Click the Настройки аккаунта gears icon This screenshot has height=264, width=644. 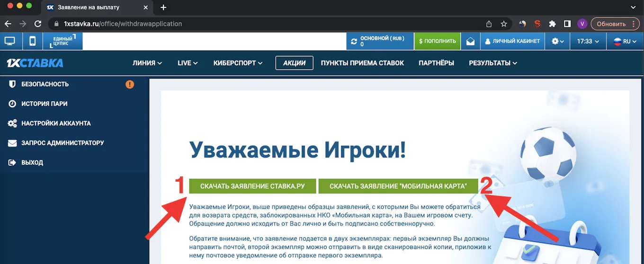tap(12, 123)
